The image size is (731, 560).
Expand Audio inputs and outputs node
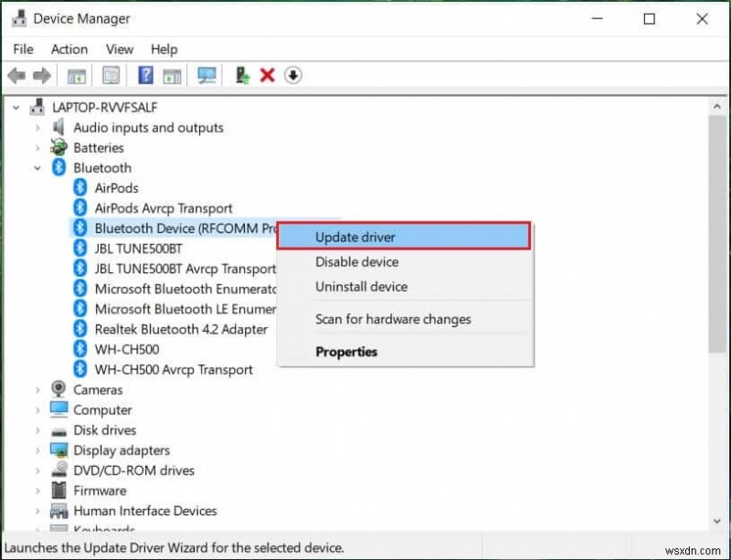(x=37, y=128)
